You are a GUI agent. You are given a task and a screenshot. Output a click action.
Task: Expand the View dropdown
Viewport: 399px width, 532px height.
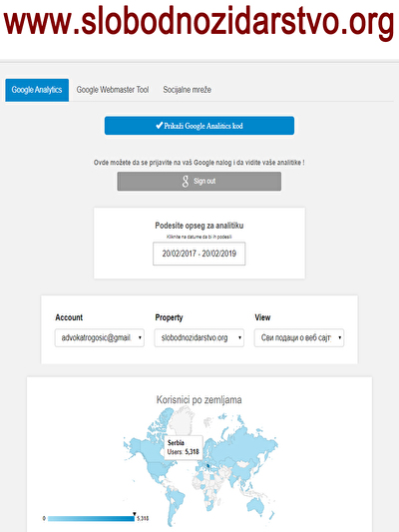pos(299,337)
